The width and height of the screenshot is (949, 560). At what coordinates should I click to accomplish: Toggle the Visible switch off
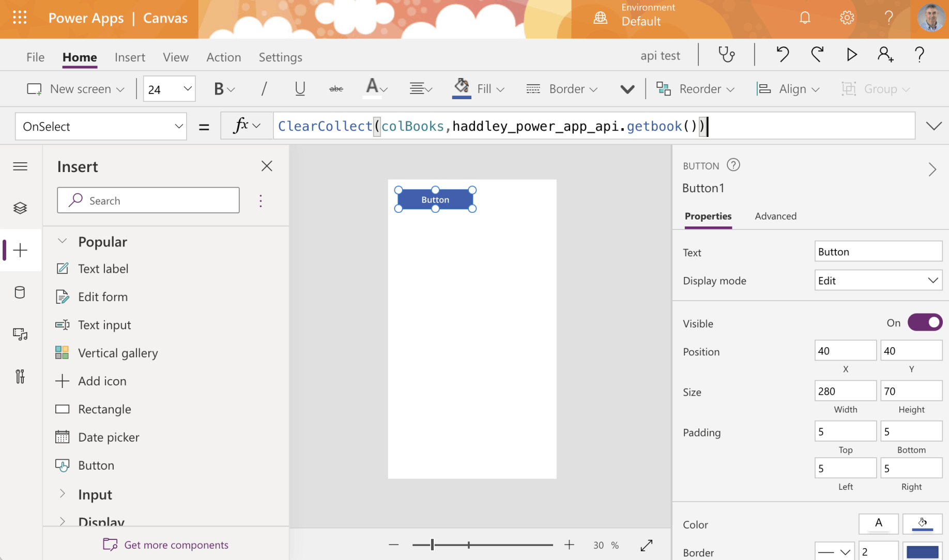tap(925, 323)
